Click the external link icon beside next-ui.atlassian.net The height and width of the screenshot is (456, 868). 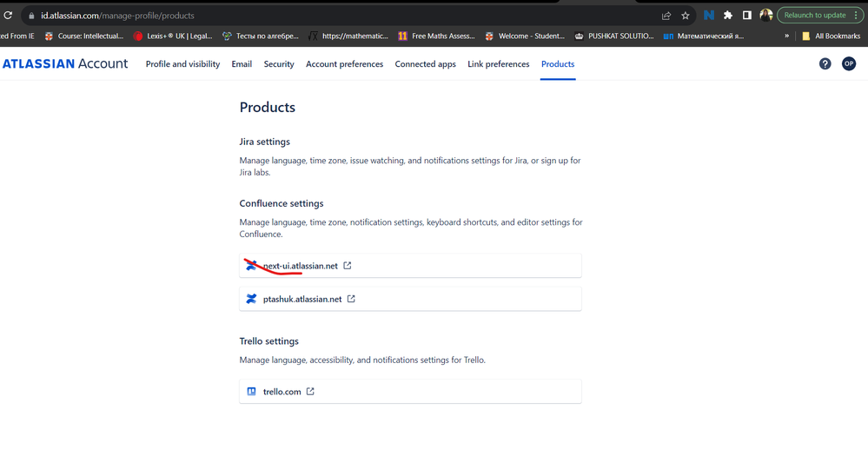pyautogui.click(x=347, y=266)
